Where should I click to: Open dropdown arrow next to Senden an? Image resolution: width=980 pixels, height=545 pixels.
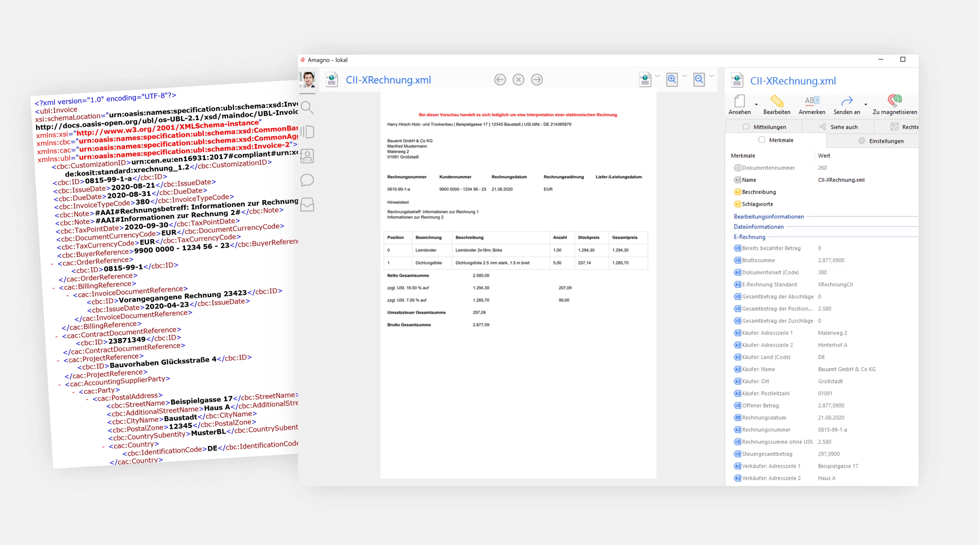[x=865, y=104]
